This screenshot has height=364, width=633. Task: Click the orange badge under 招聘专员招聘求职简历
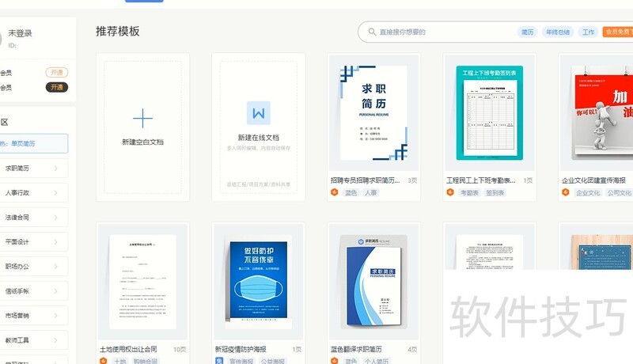[x=334, y=192]
